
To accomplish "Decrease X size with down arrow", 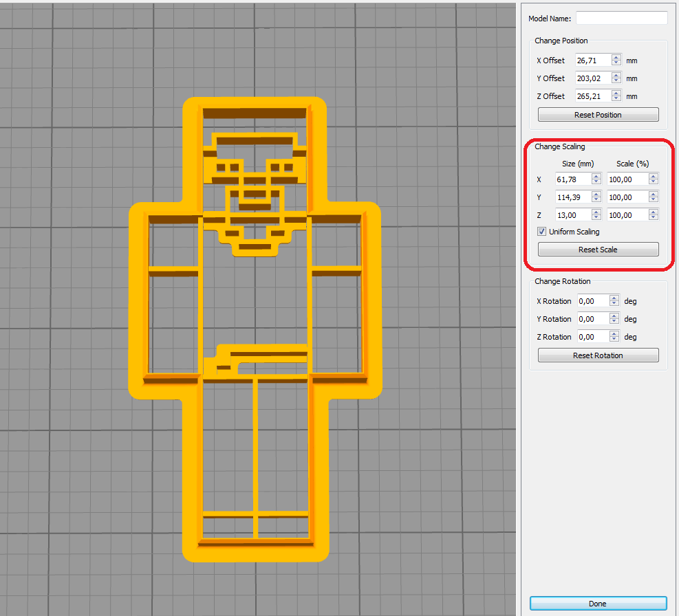I will pos(596,181).
